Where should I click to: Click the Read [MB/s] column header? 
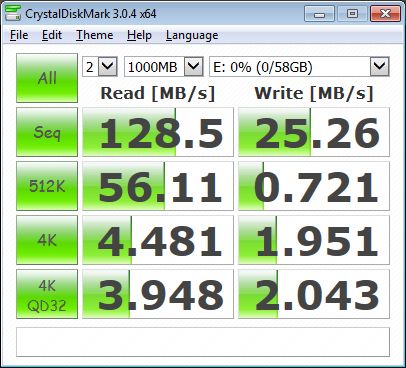pos(158,93)
